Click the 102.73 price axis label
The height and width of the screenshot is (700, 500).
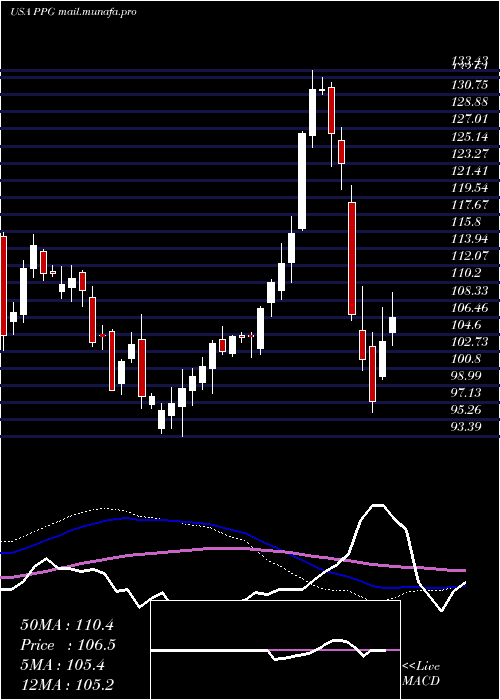[x=470, y=342]
